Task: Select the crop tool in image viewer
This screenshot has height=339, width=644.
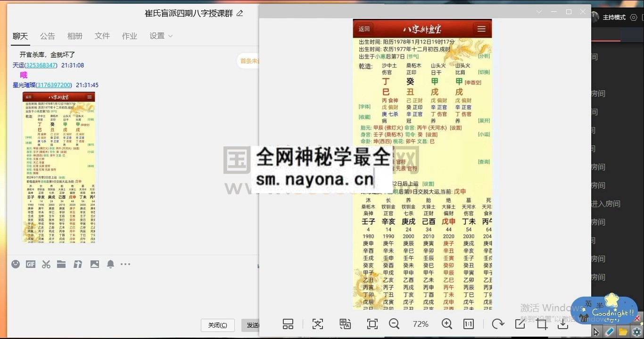Action: click(542, 324)
